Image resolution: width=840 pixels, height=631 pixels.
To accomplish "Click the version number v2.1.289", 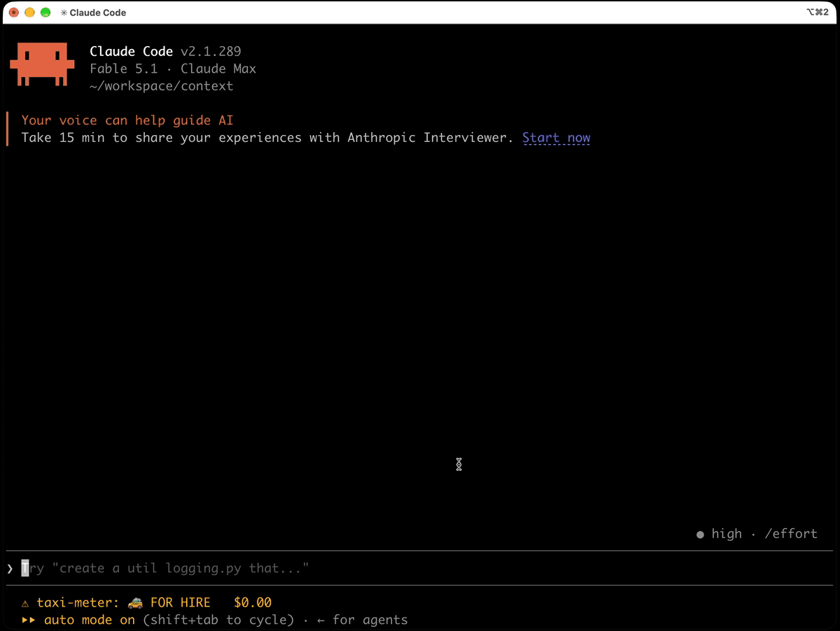I will (x=211, y=51).
